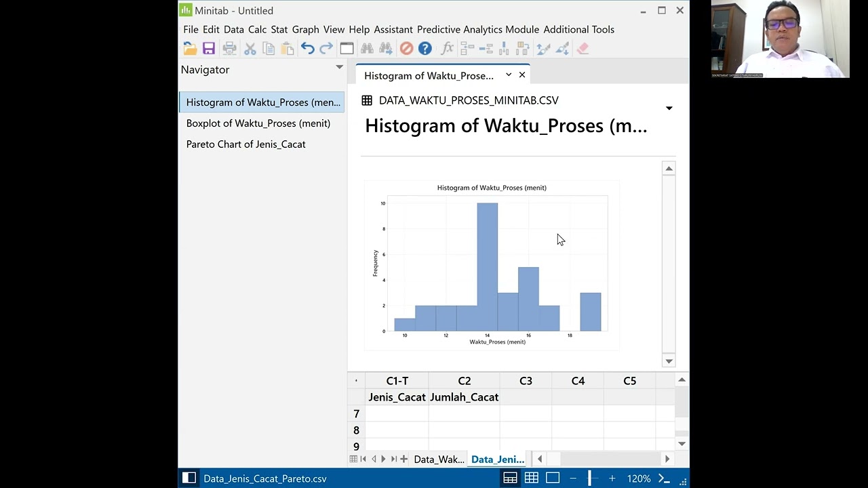Open the Command Line pane icon
868x488 pixels.
pos(664,479)
